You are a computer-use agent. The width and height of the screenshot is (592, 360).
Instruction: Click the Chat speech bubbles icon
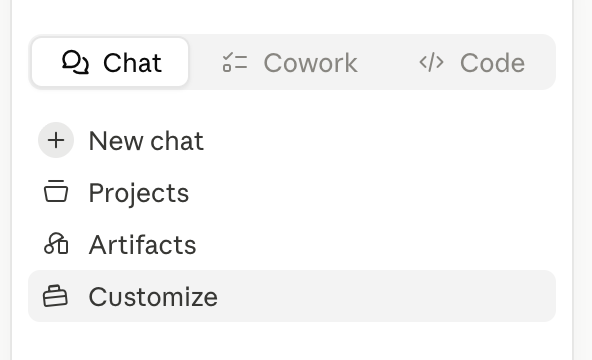point(76,62)
